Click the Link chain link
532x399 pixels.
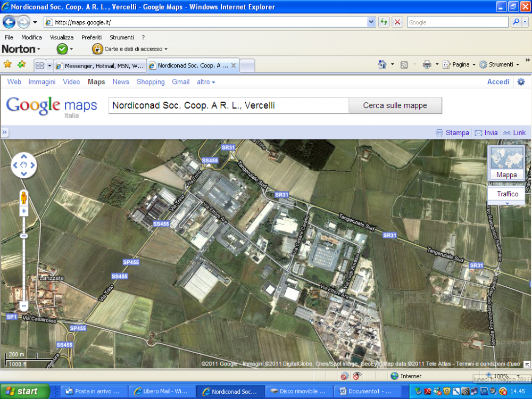coord(514,132)
